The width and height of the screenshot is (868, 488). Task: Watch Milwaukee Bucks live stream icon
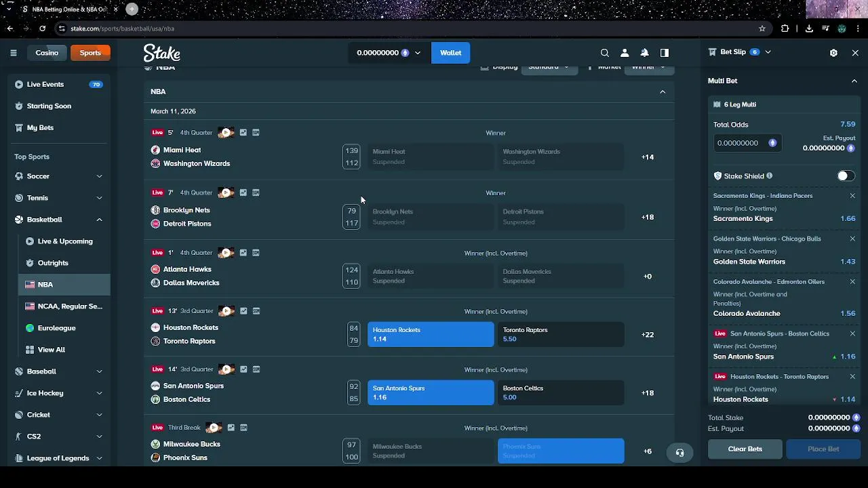click(x=214, y=428)
